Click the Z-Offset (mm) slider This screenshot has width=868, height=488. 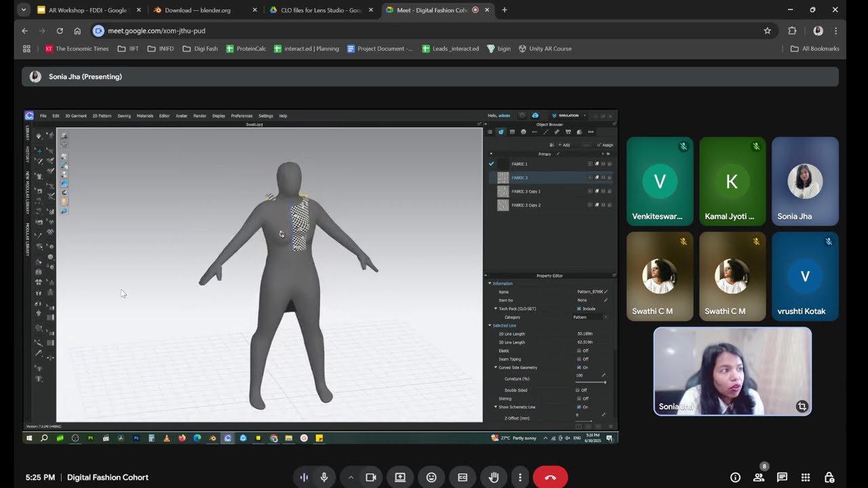[584, 421]
